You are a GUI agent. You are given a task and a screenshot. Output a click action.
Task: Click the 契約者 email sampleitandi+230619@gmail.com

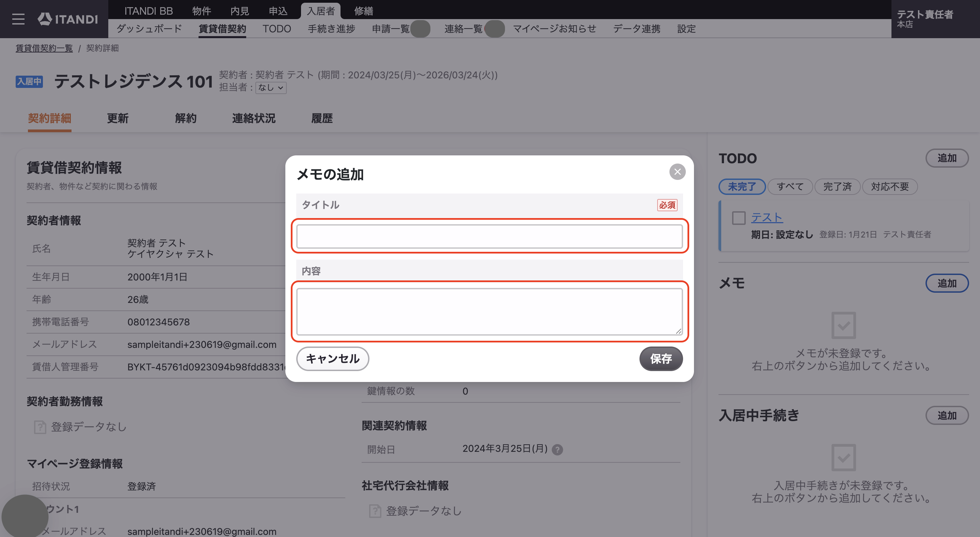(x=202, y=344)
